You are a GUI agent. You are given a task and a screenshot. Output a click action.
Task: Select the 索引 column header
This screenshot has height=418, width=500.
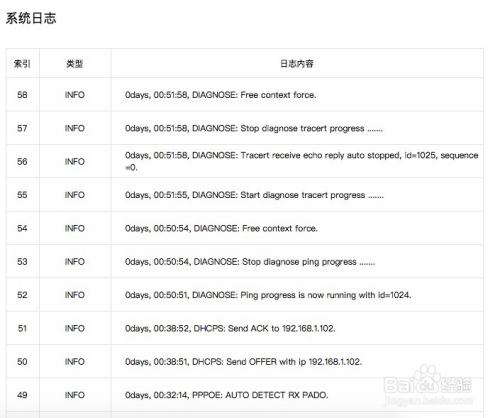click(x=22, y=64)
